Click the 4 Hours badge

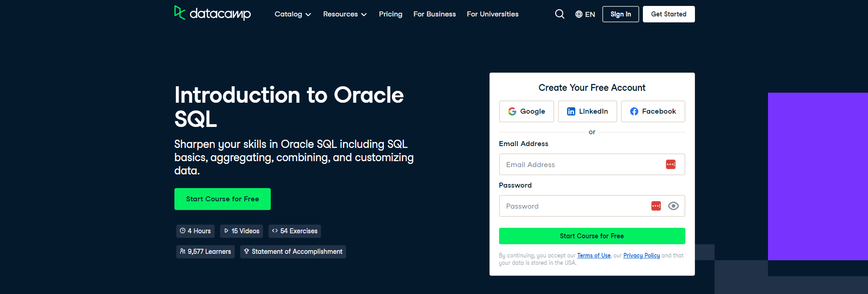pos(195,231)
